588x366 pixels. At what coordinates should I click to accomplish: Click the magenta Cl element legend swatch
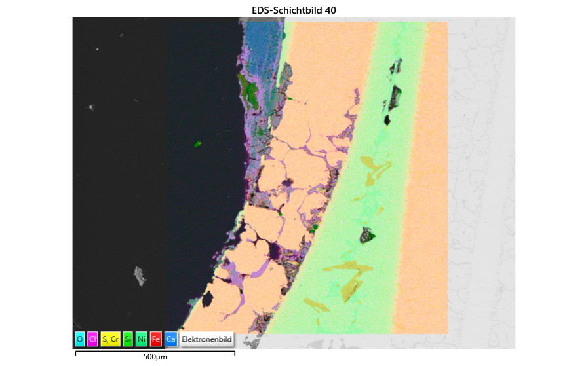92,339
